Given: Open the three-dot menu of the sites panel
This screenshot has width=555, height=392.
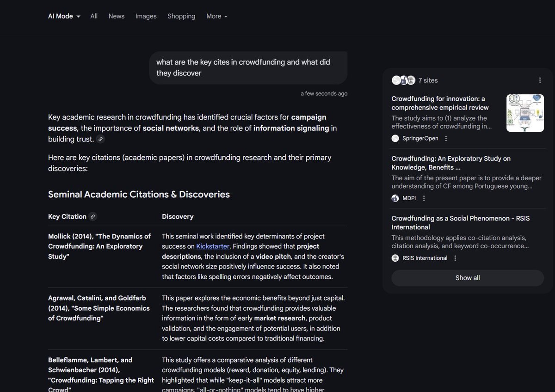Looking at the screenshot, I should coord(540,80).
